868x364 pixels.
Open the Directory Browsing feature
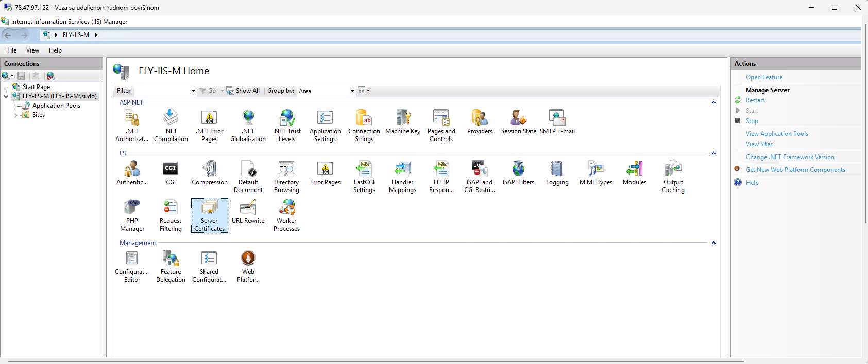tap(286, 169)
